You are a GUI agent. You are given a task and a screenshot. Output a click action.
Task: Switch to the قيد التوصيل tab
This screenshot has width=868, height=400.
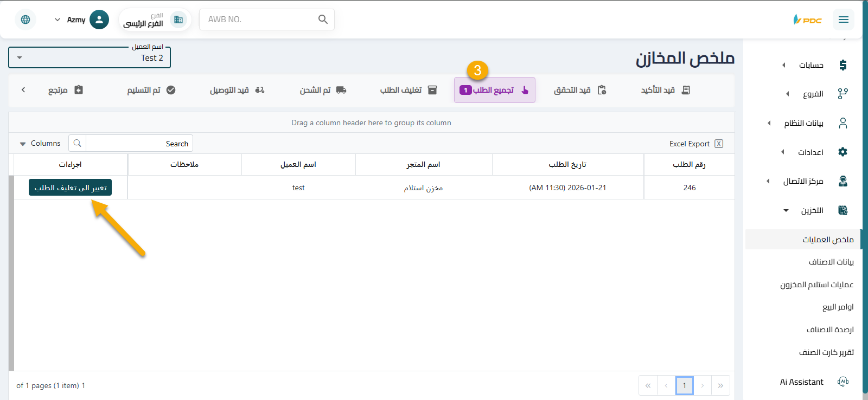(x=237, y=90)
